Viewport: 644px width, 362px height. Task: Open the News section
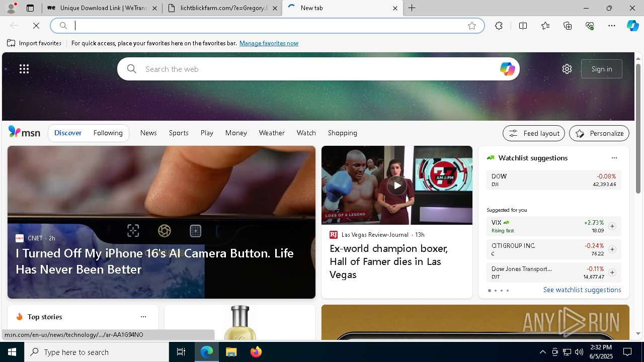tap(148, 133)
